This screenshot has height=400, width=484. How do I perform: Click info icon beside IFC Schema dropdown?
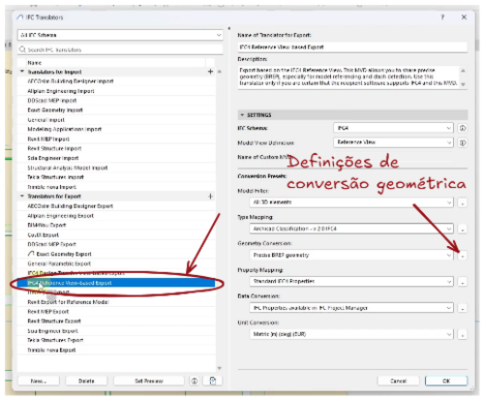[463, 128]
